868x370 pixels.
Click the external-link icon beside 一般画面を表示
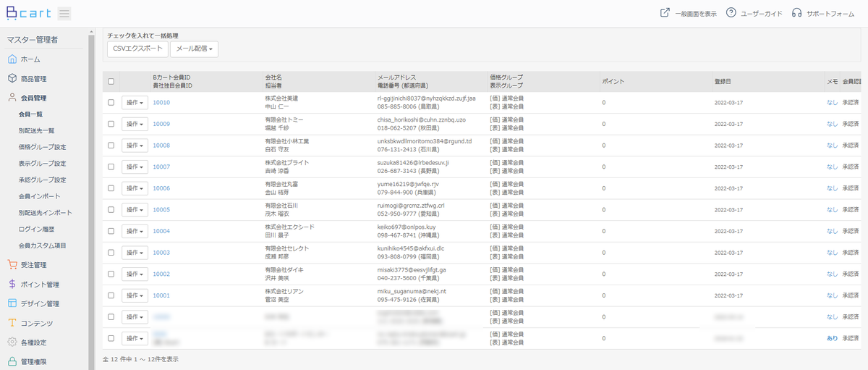point(665,13)
